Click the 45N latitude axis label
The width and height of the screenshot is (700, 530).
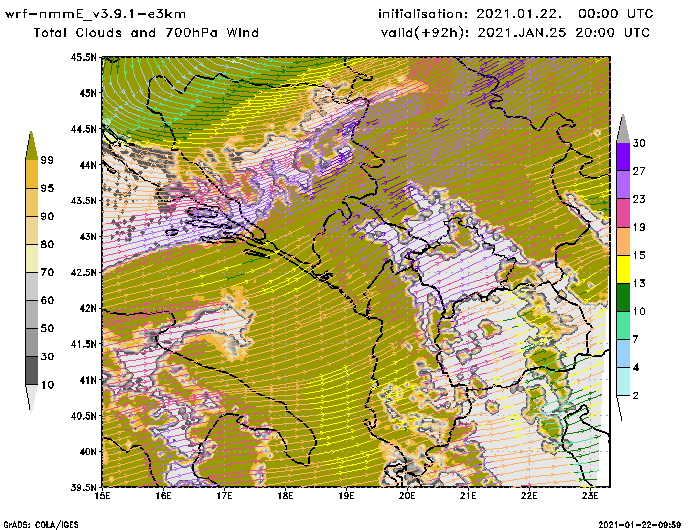88,93
